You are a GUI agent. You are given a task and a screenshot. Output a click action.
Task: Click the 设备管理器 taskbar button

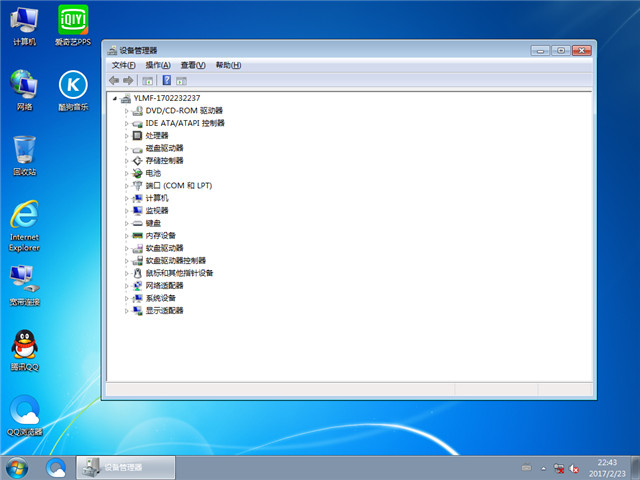point(126,467)
